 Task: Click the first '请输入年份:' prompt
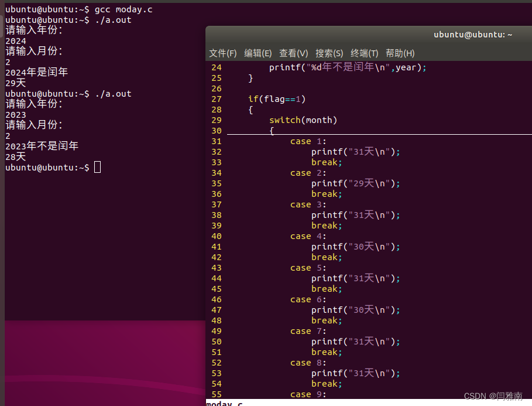coord(34,30)
